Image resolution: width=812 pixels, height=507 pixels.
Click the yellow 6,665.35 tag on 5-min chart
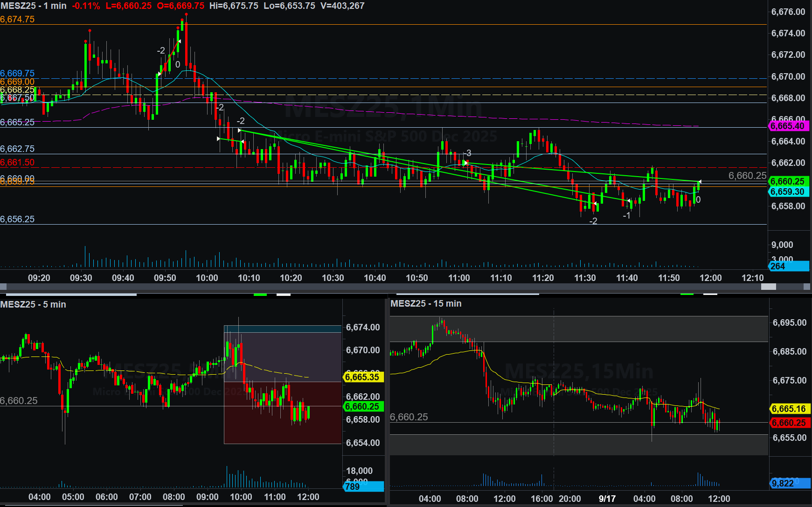click(x=362, y=377)
